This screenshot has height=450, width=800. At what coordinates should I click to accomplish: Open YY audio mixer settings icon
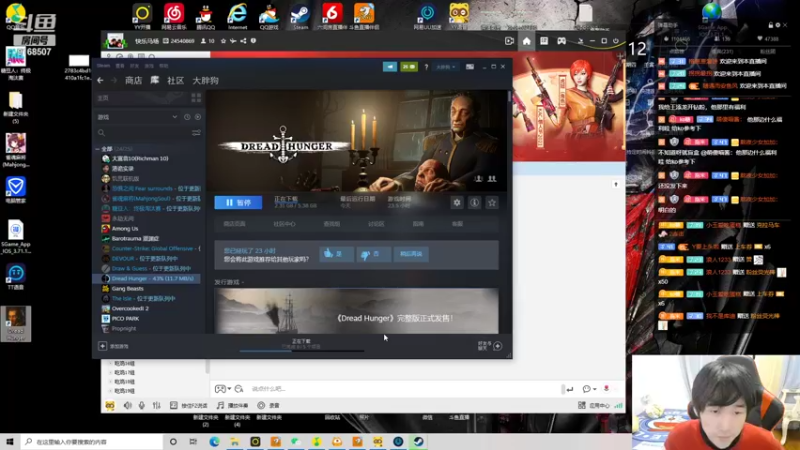pos(157,406)
